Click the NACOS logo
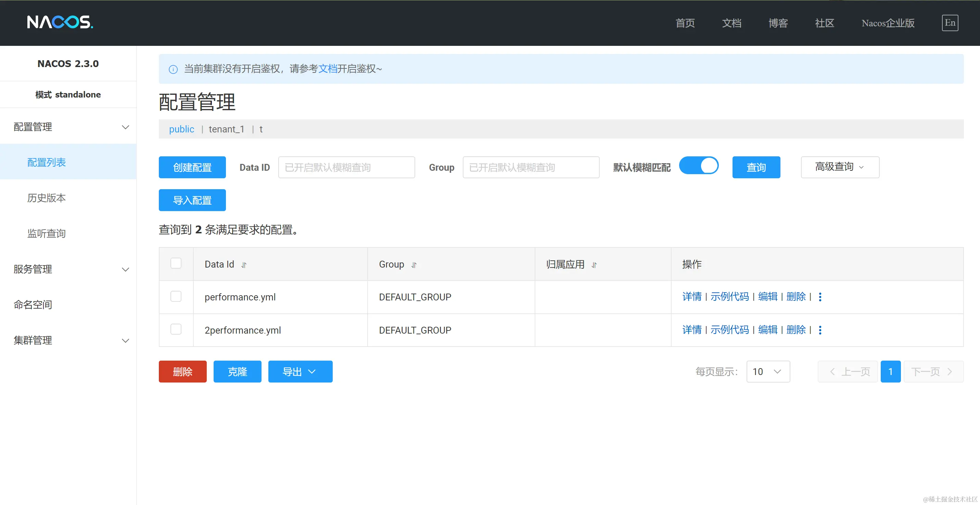 click(60, 22)
